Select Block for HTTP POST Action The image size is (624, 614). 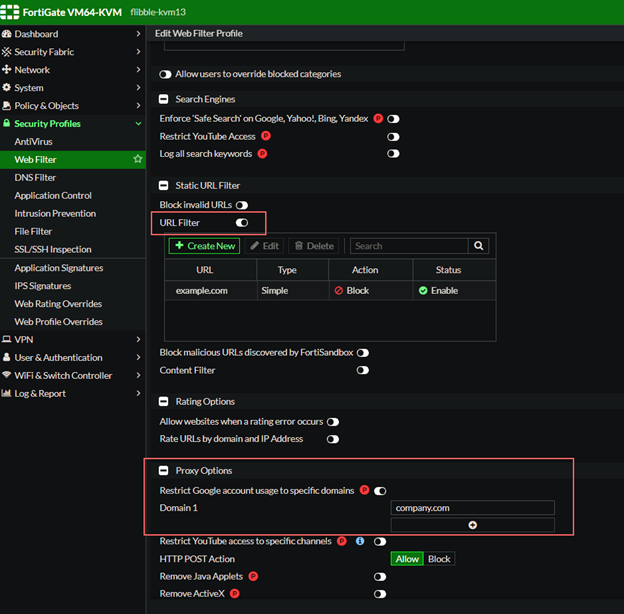point(439,560)
